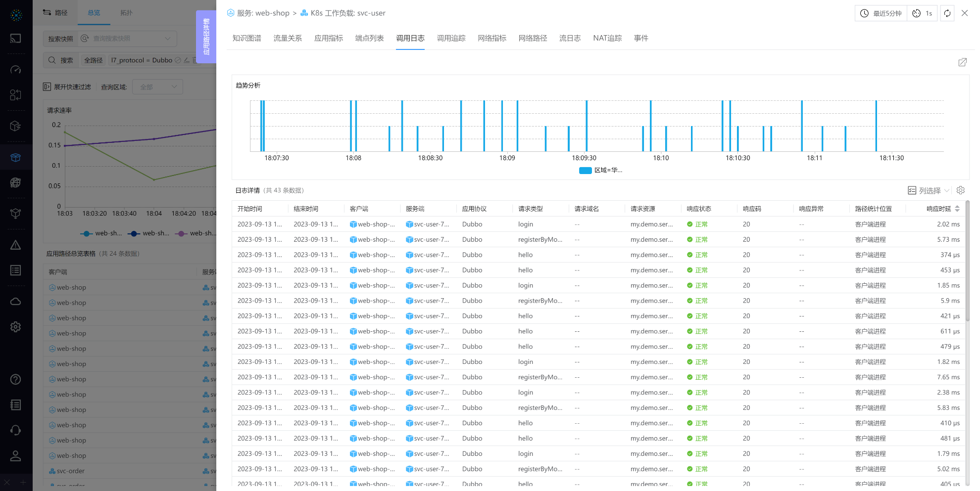Click the log table vertical scrollbar
This screenshot has width=980, height=491.
967,262
